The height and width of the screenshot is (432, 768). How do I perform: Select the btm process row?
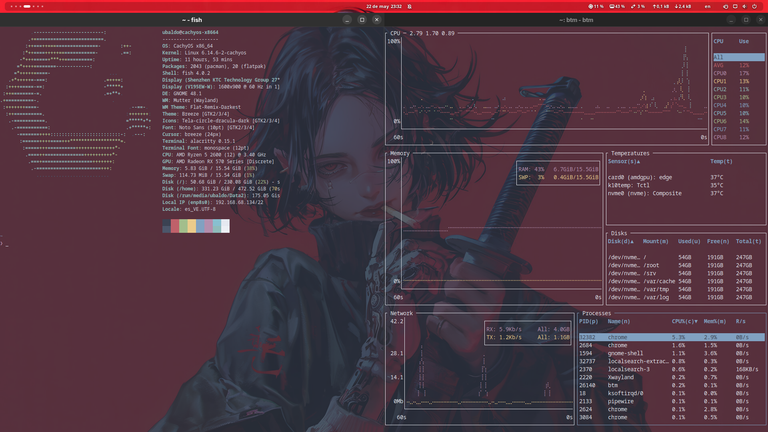672,385
